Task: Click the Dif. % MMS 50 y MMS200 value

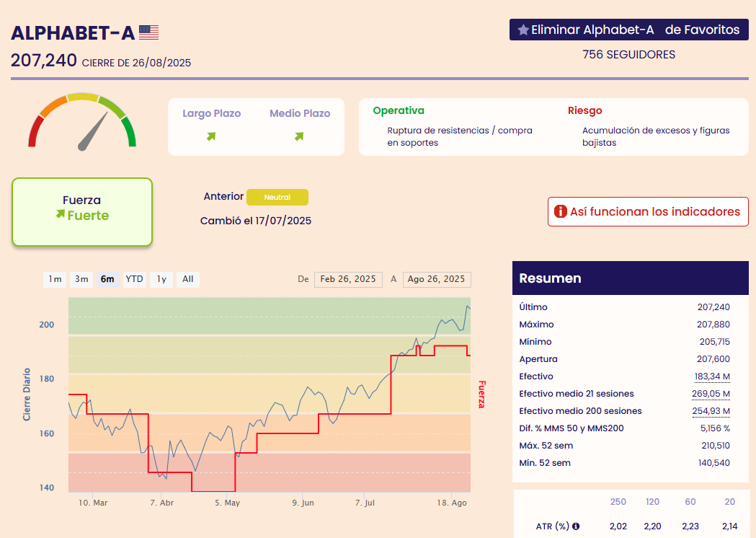Action: tap(715, 428)
